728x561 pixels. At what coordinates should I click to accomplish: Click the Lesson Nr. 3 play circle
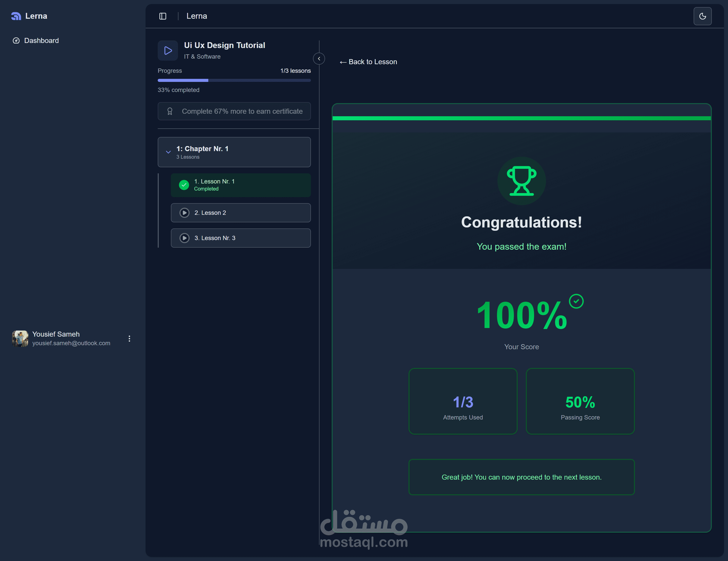point(184,238)
